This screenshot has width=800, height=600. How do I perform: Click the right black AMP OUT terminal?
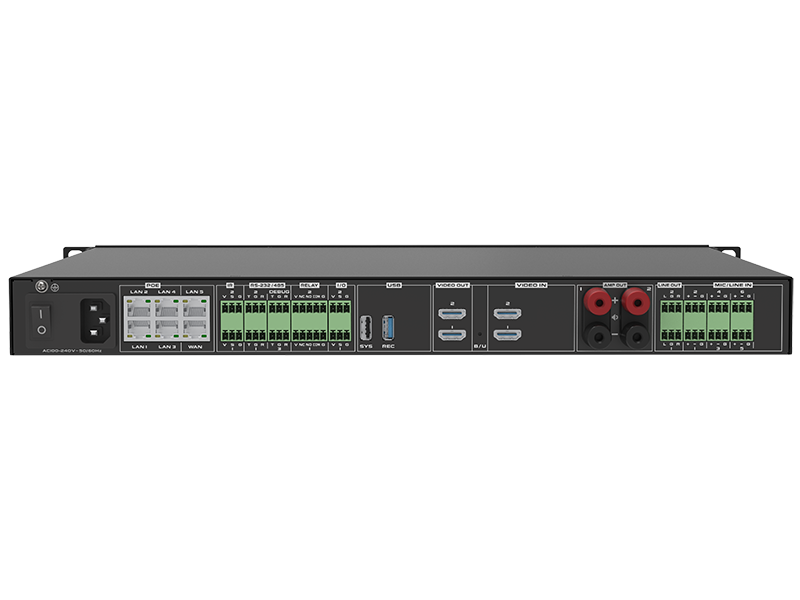coord(634,335)
